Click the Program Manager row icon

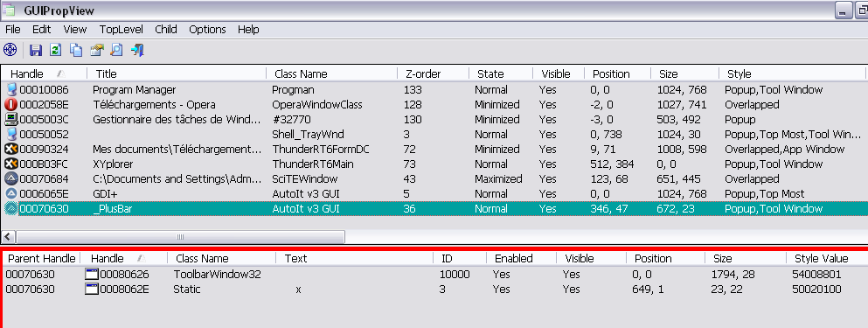pos(11,89)
